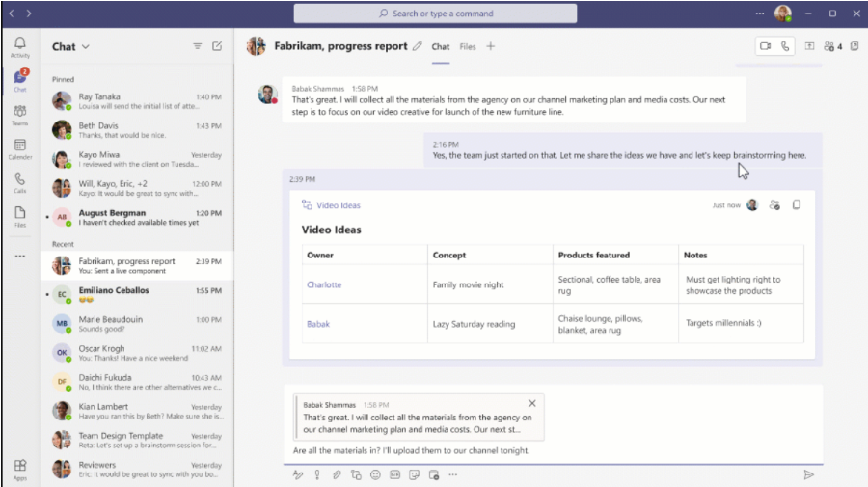Start a video call
Screen dimensions: 868x487
[x=766, y=46]
